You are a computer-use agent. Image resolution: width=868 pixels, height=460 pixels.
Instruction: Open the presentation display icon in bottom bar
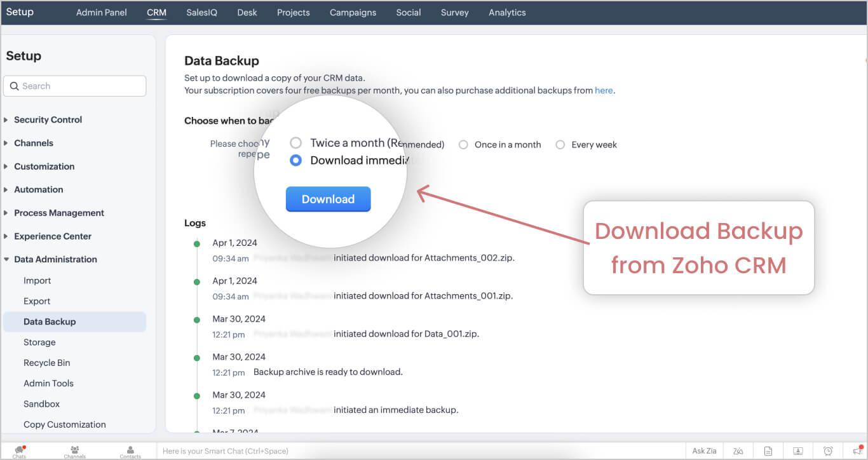(798, 451)
